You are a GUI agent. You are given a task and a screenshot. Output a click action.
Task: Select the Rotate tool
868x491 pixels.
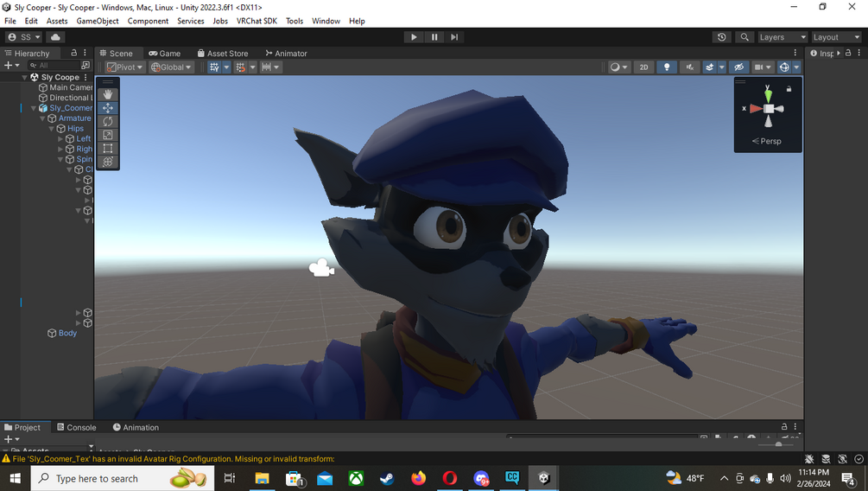click(x=107, y=121)
